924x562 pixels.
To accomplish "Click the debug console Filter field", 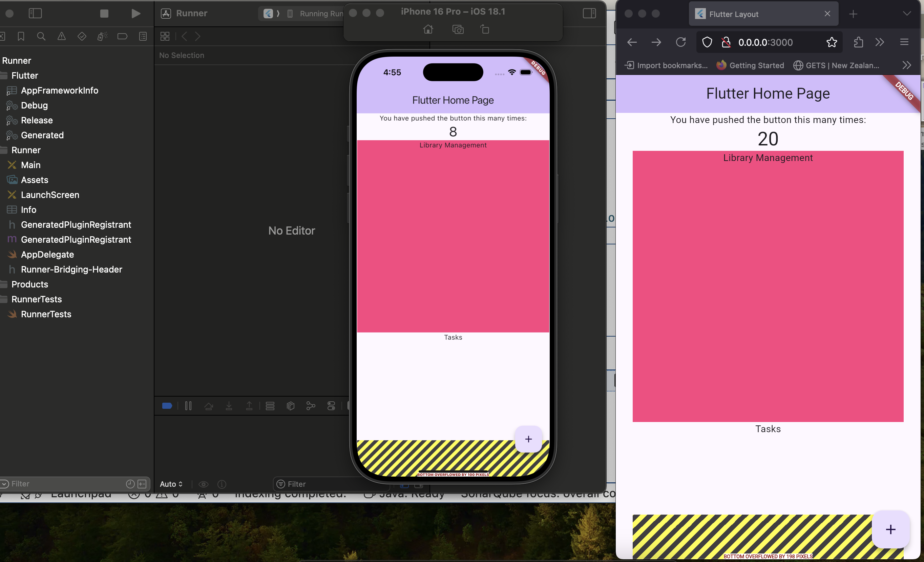I will 332,484.
